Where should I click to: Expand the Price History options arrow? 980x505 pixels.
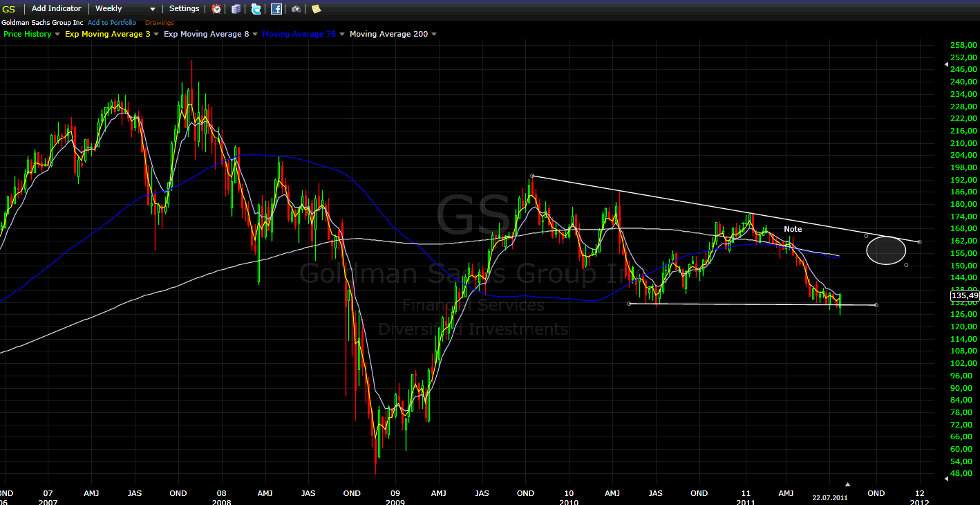pos(57,34)
